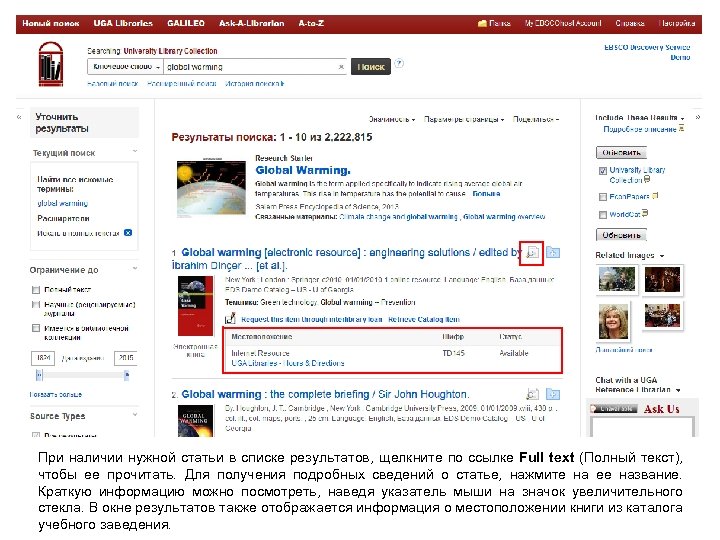Open A-to-Z menu item

(x=311, y=23)
